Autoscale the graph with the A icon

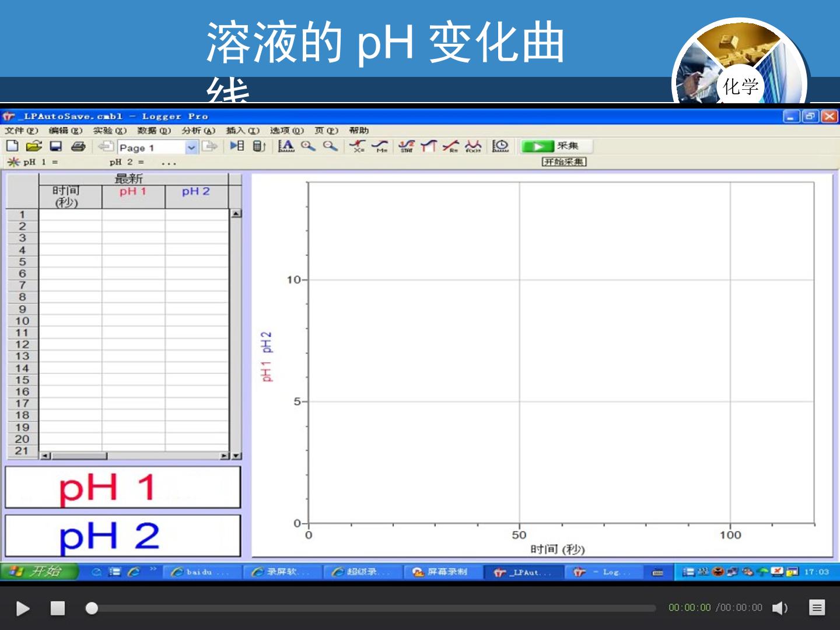286,146
